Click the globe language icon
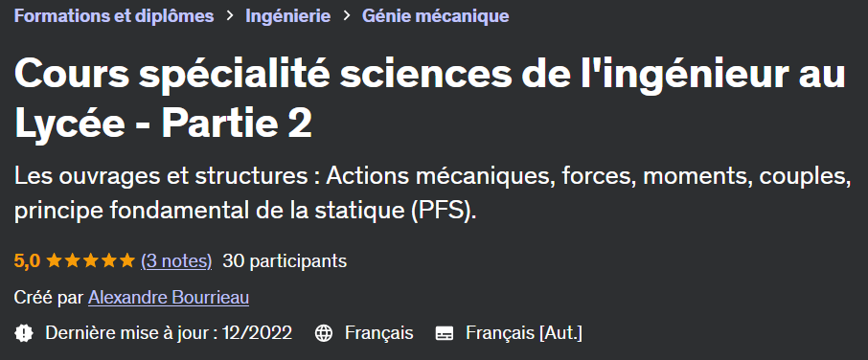The height and width of the screenshot is (360, 868). pos(323,333)
